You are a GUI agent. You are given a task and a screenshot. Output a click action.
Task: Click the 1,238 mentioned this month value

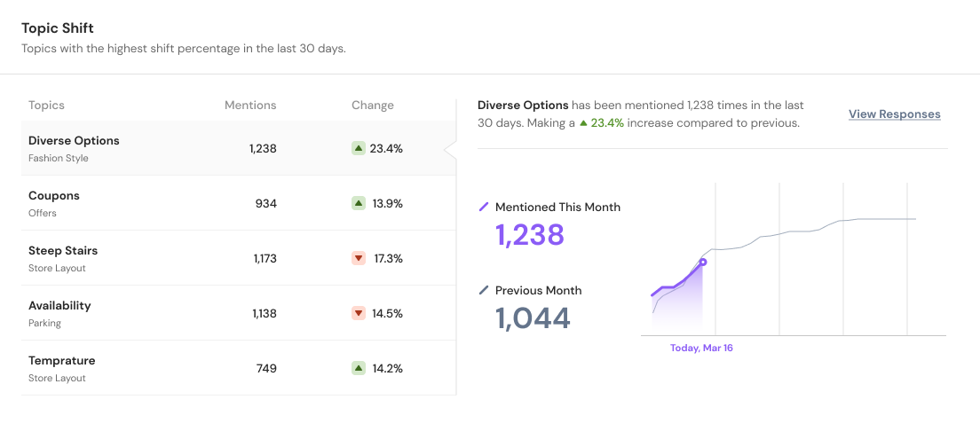click(x=529, y=234)
